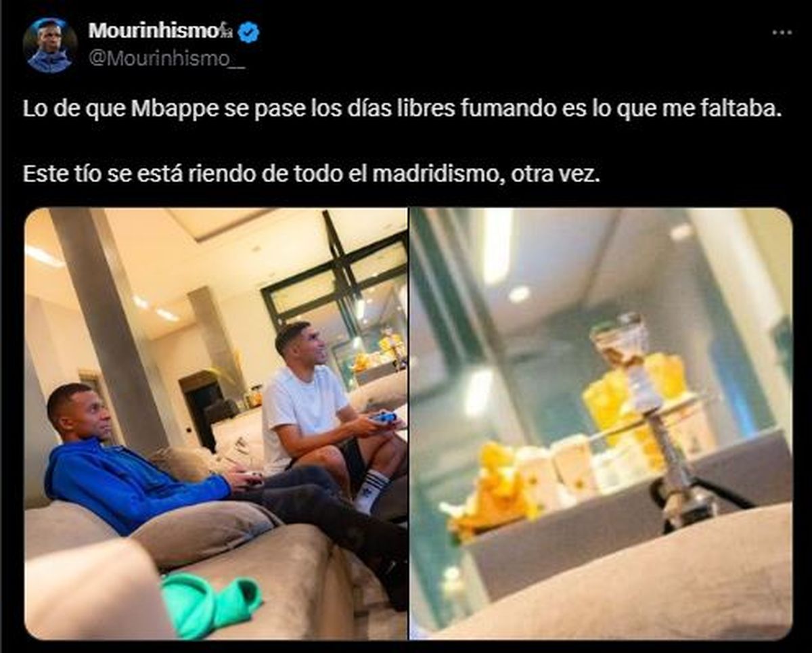Viewport: 812px width, 653px height.
Task: Click the word 'madridismo' in the tweet
Action: 447,173
